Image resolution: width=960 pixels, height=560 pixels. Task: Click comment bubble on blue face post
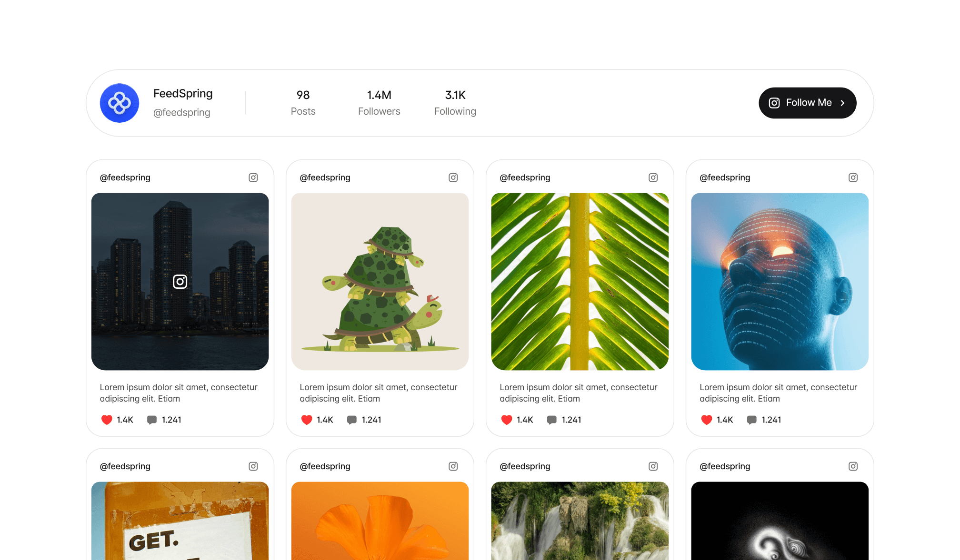coord(752,420)
